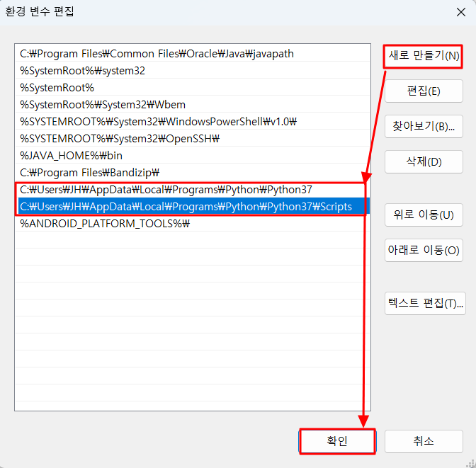Select the plain %SystemRoot% entry
This screenshot has width=476, height=468.
(x=193, y=88)
